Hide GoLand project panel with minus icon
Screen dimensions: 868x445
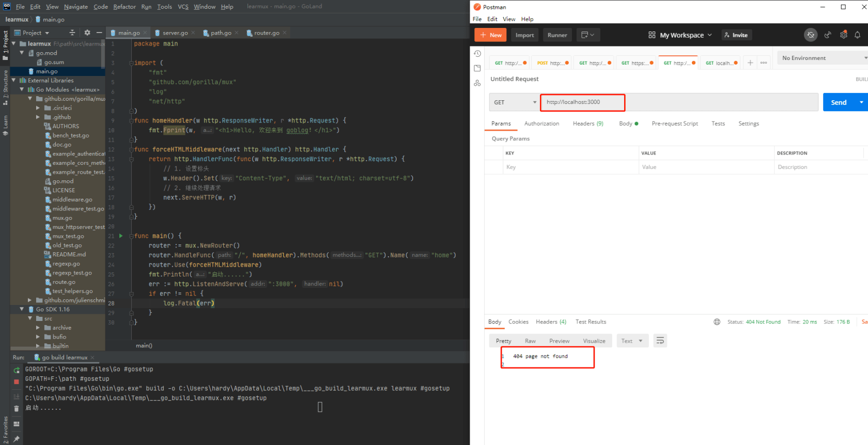(x=99, y=33)
